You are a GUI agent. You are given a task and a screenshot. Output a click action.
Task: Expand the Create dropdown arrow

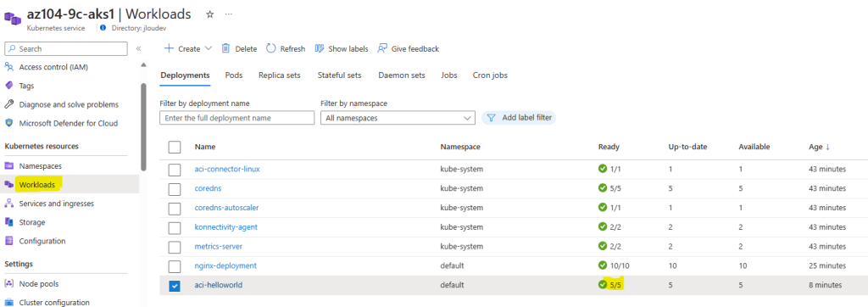pos(209,48)
